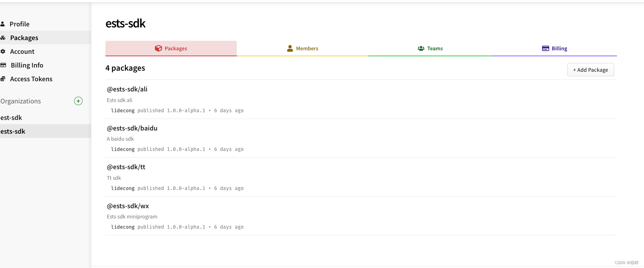Click the Billing credit card tab icon
Viewport: 644px width, 268px height.
pyautogui.click(x=546, y=49)
